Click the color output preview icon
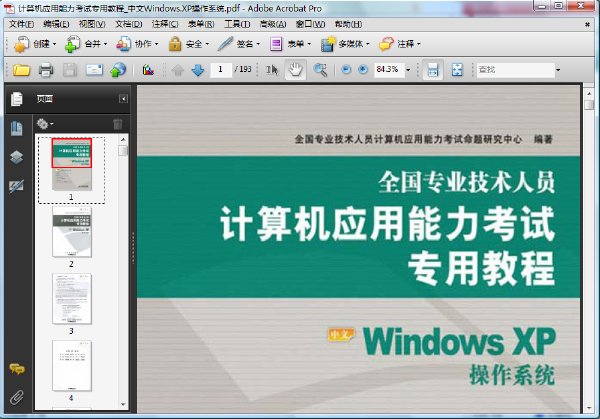This screenshot has width=600, height=419. pos(148,70)
